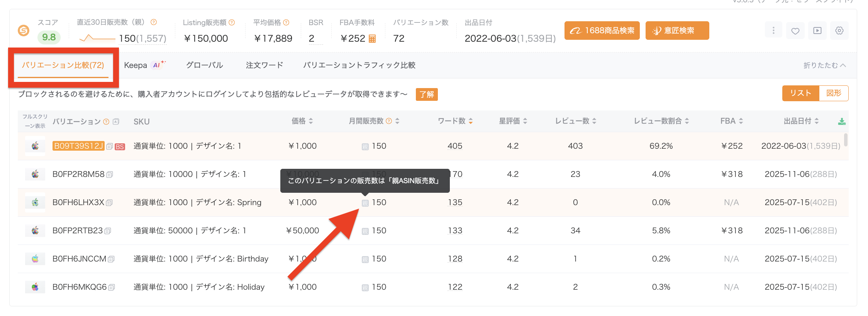Open help for 直近30日販売数（親）

pyautogui.click(x=154, y=22)
